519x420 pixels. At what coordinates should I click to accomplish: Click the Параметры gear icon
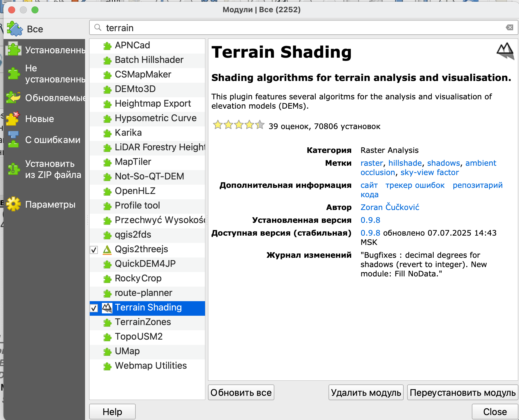point(13,204)
